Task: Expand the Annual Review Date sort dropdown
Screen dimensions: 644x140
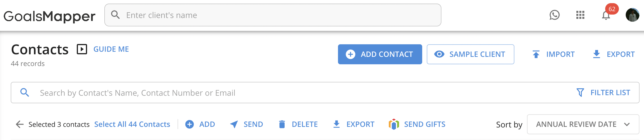Action: (x=583, y=124)
